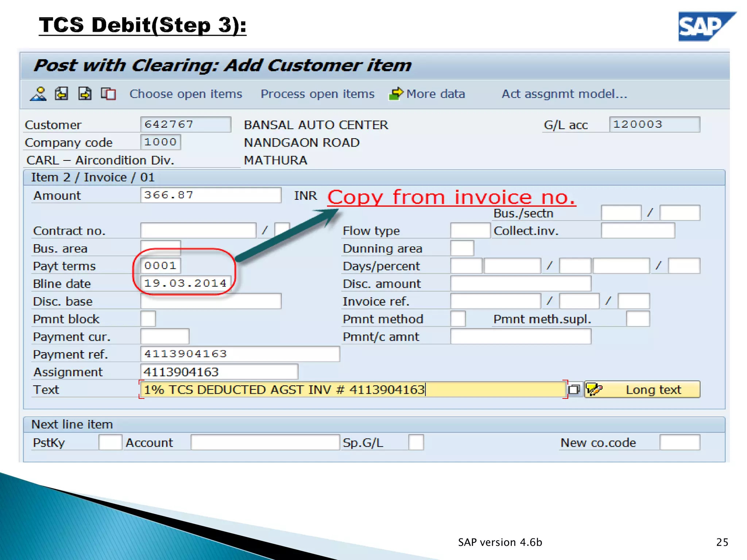
Task: Click the Disc. amount field
Action: (x=521, y=283)
